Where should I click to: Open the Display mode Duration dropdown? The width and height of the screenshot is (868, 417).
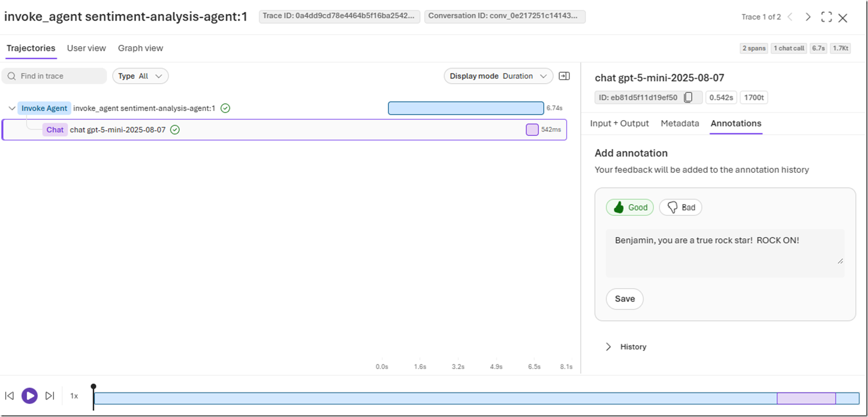click(x=498, y=76)
